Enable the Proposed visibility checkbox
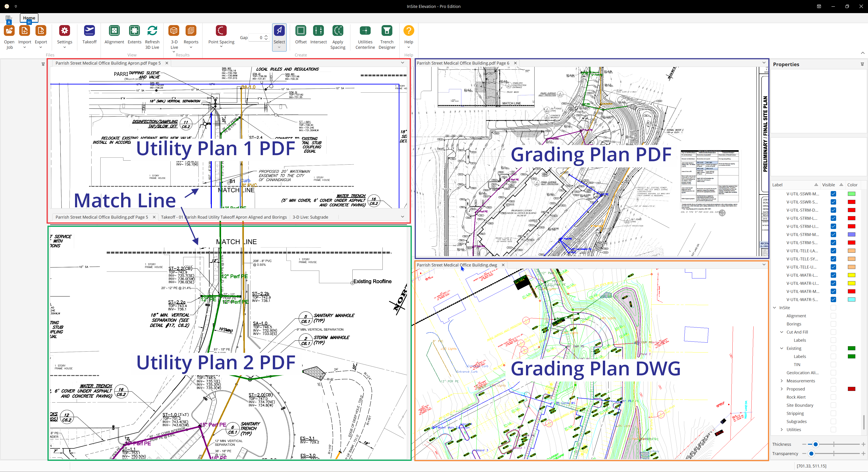 (x=833, y=389)
